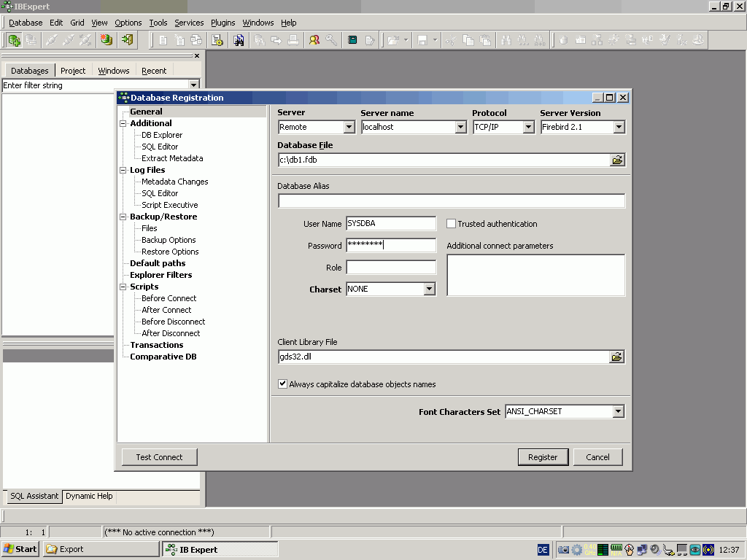Open the Server type dropdown
The height and width of the screenshot is (560, 747).
click(x=349, y=127)
